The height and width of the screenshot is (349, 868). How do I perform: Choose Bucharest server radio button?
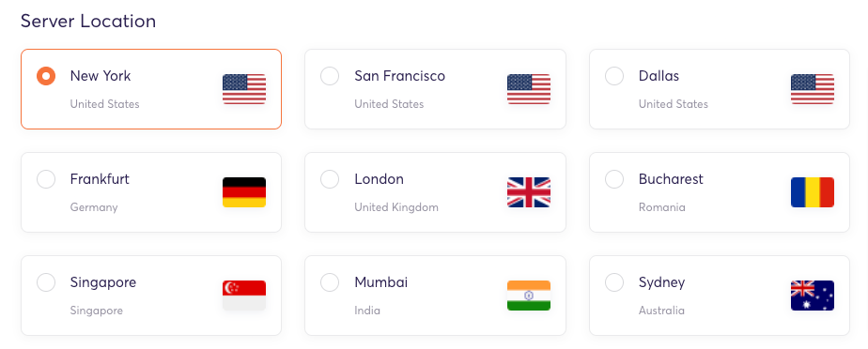pyautogui.click(x=614, y=179)
